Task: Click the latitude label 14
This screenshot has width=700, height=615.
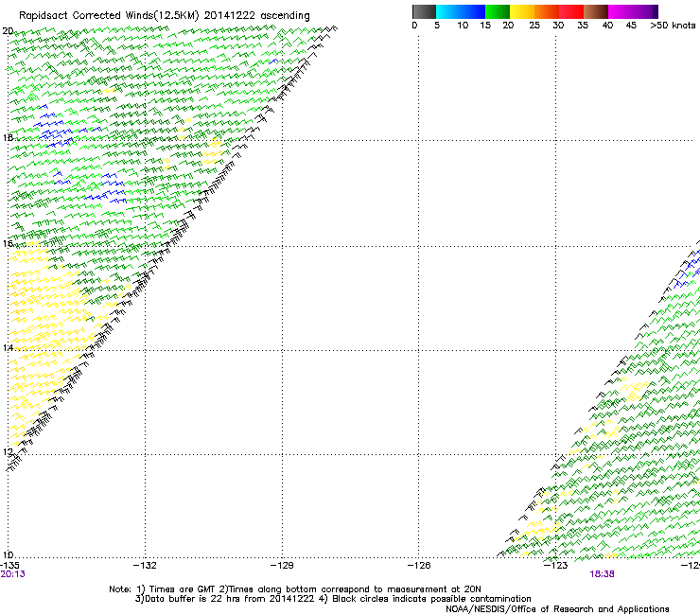Action: point(8,347)
